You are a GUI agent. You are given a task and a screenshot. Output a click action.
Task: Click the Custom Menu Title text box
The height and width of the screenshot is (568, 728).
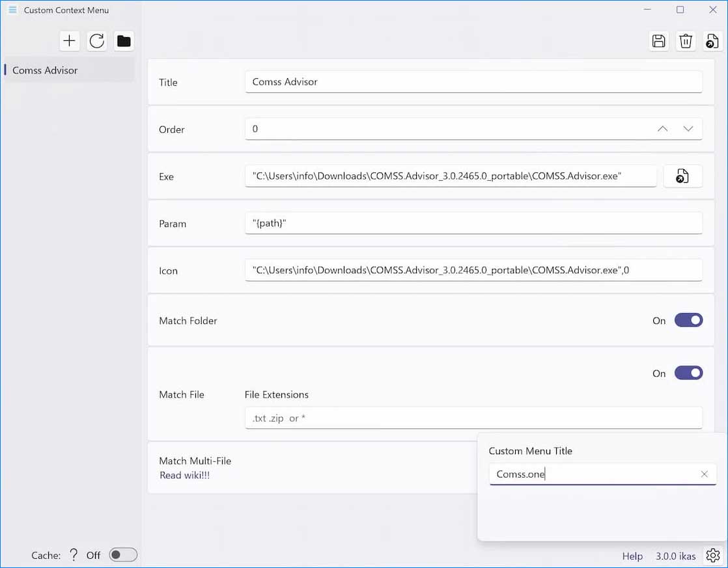(x=602, y=474)
